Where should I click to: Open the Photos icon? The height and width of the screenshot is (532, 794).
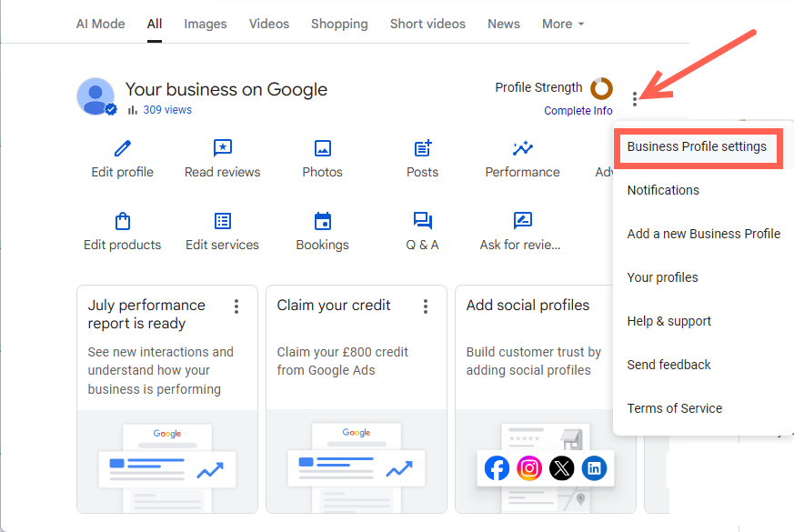322,148
